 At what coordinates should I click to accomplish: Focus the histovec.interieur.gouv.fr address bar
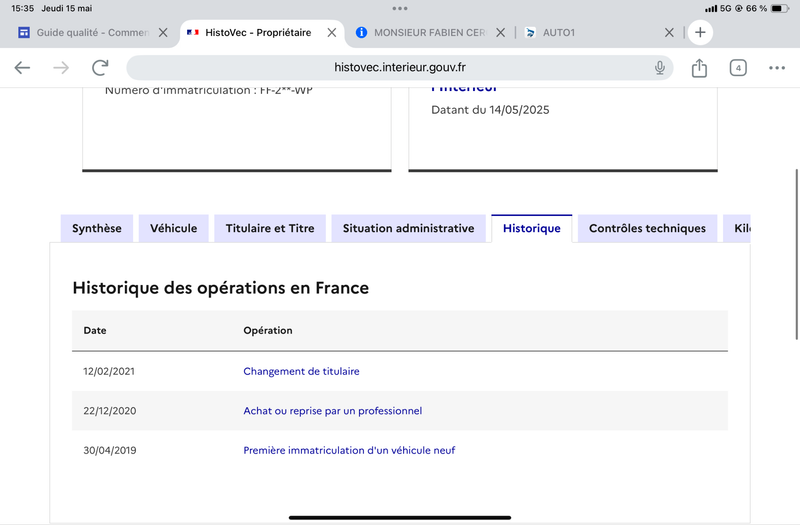pyautogui.click(x=399, y=67)
